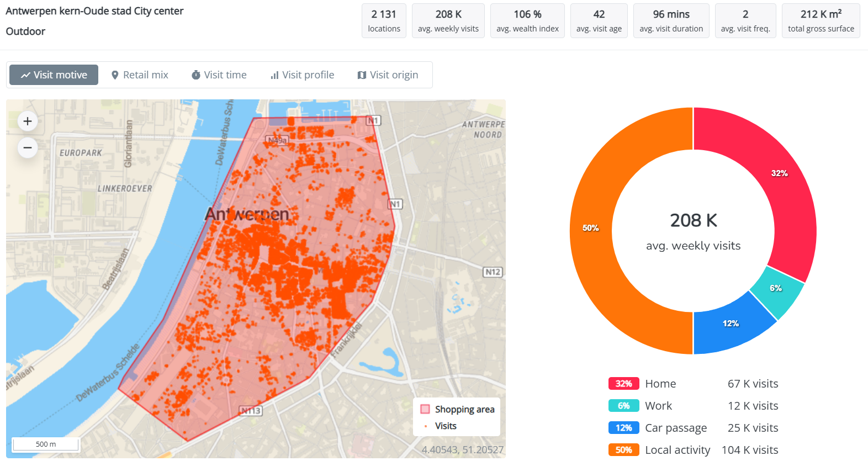Click the Visits dot legend marker
The image size is (868, 461).
pos(426,426)
